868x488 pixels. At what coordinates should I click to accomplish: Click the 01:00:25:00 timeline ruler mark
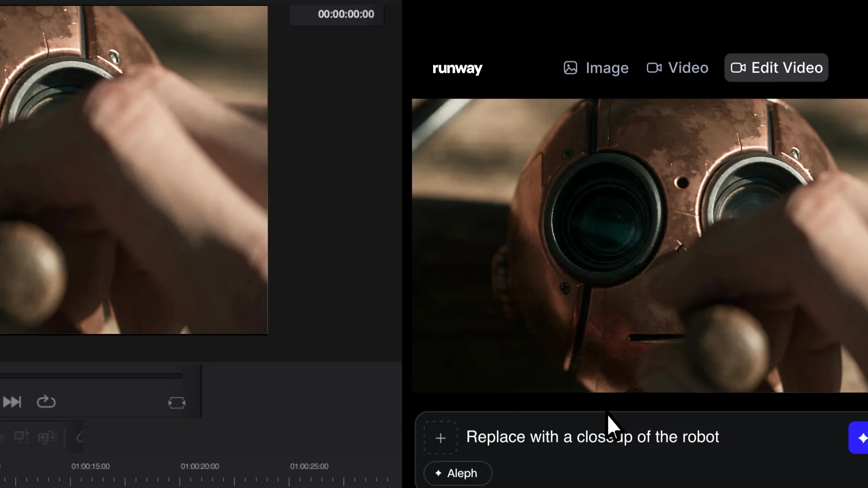pyautogui.click(x=309, y=466)
